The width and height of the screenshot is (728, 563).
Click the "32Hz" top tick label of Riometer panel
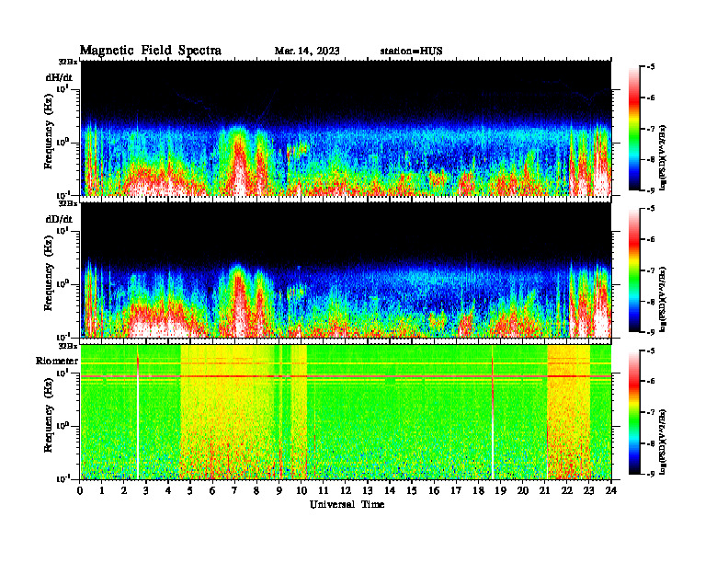[68, 346]
